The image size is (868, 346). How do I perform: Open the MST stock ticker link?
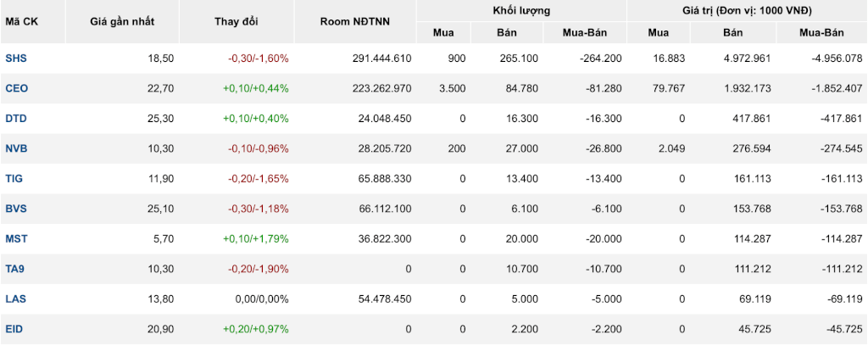(x=17, y=239)
